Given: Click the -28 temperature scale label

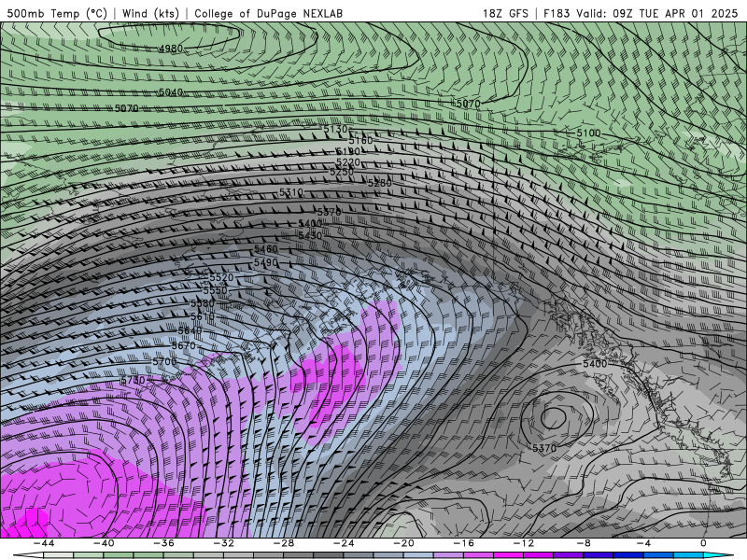Looking at the screenshot, I should (x=284, y=543).
